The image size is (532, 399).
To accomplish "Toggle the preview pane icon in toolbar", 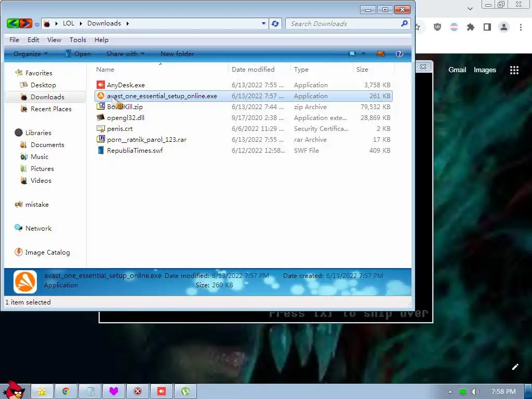I will 381,54.
